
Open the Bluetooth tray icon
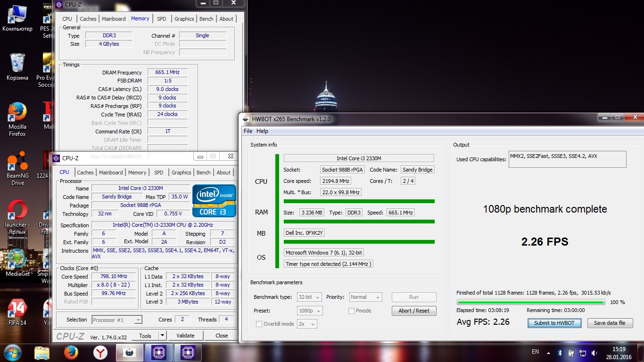(x=560, y=353)
